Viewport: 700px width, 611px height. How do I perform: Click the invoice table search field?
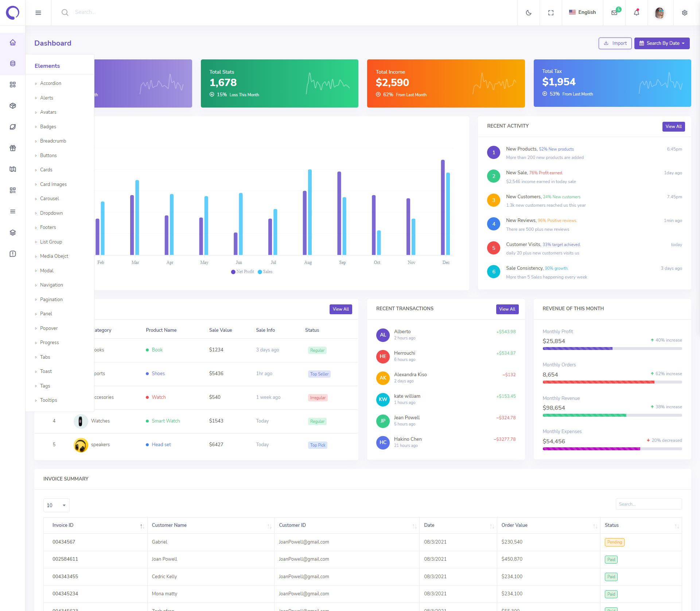648,504
